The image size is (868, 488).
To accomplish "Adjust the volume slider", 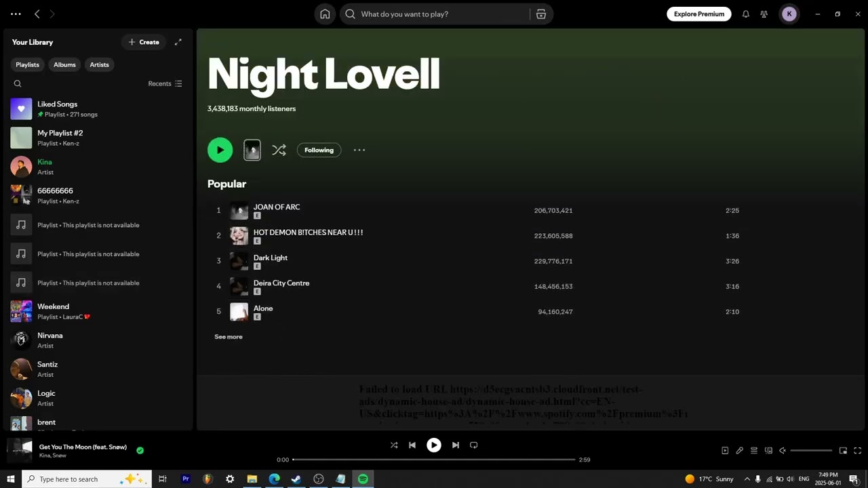I will pos(811,451).
